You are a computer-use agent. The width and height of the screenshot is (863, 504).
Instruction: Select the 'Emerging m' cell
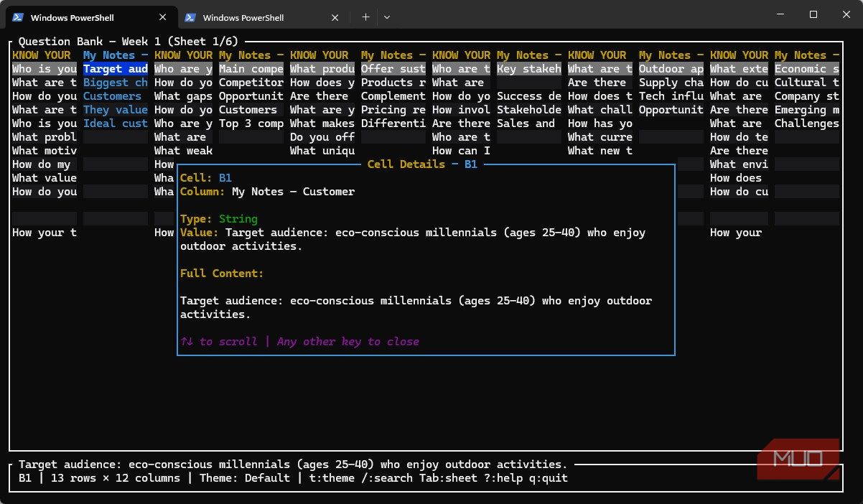807,110
